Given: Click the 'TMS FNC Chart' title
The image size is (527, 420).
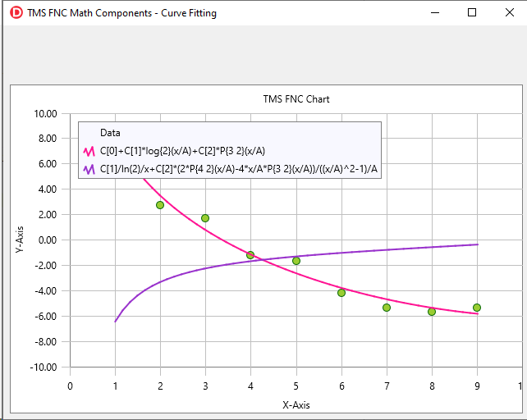Looking at the screenshot, I should pyautogui.click(x=296, y=99).
